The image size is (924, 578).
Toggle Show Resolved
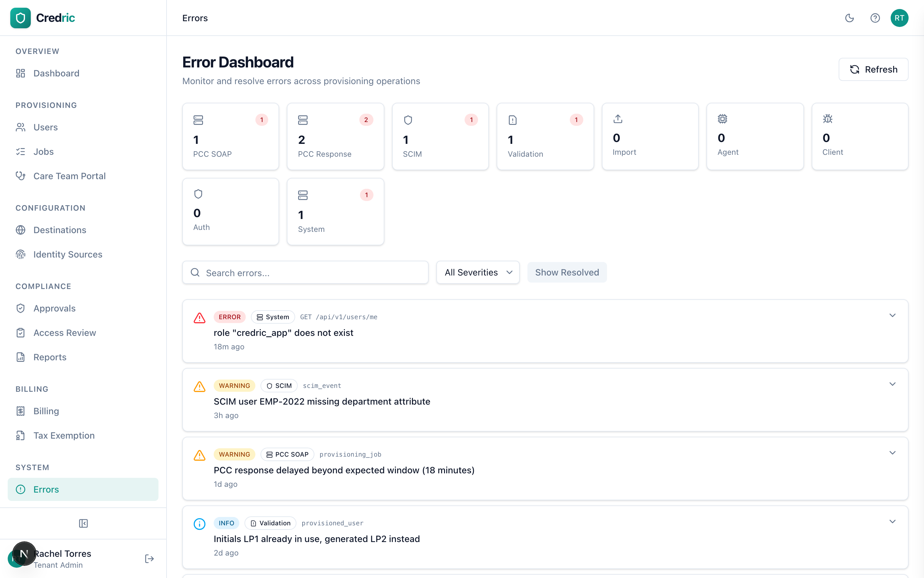click(x=567, y=273)
